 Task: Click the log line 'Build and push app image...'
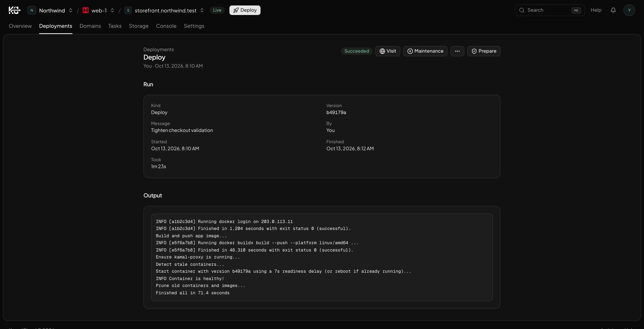click(191, 236)
